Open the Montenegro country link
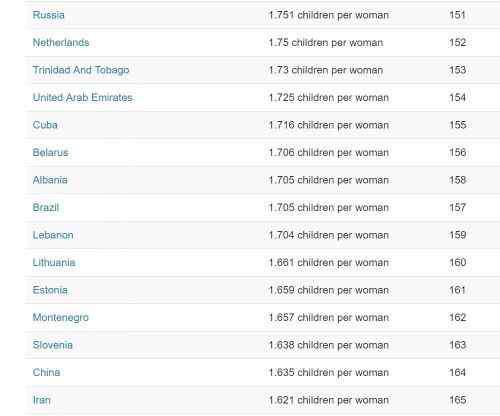The height and width of the screenshot is (416, 500). (x=61, y=318)
